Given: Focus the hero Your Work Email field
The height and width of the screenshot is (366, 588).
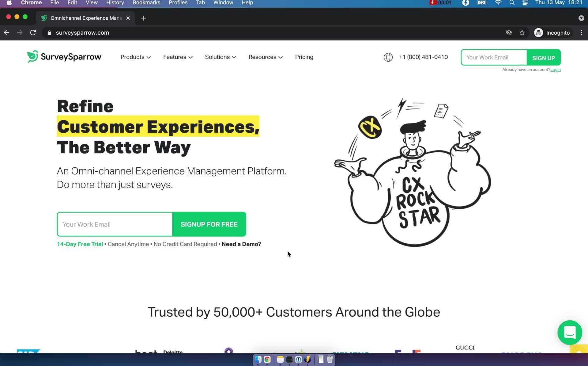Looking at the screenshot, I should [x=115, y=224].
